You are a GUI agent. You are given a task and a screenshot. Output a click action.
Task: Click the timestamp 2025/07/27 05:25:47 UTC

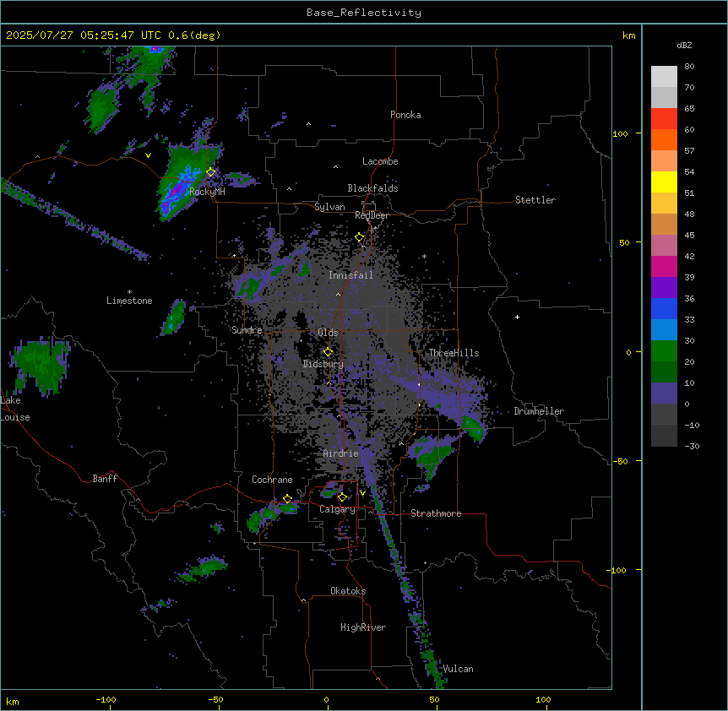84,35
